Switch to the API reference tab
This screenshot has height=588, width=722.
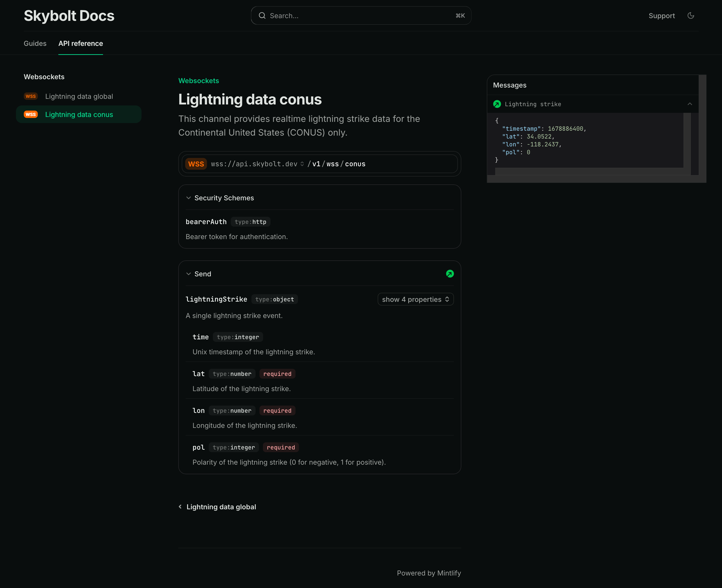coord(81,43)
